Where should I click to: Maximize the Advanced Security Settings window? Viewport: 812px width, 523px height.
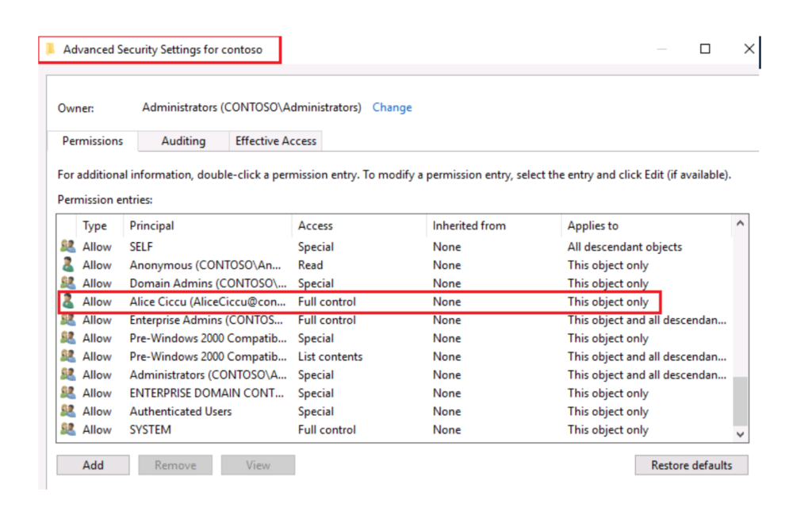[705, 49]
